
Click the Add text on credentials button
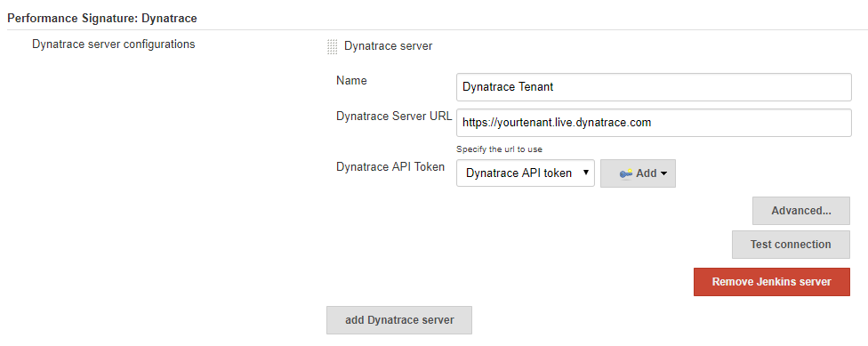tap(646, 173)
